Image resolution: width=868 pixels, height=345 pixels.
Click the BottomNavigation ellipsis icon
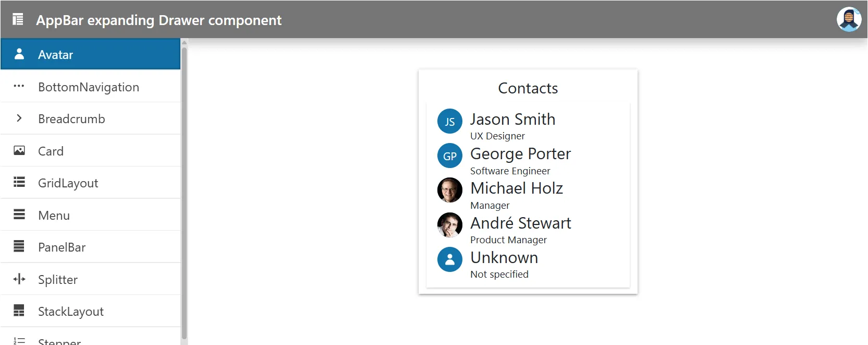point(19,87)
